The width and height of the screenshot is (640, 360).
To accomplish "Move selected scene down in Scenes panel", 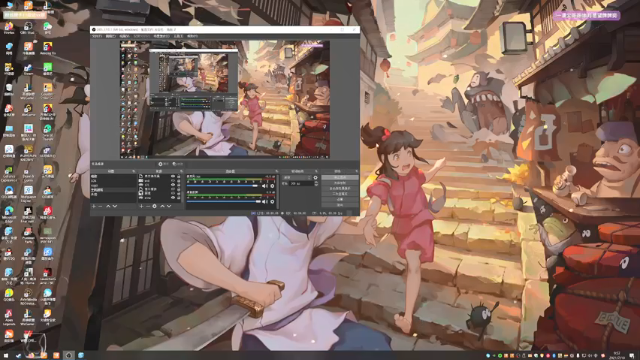I will [115, 206].
